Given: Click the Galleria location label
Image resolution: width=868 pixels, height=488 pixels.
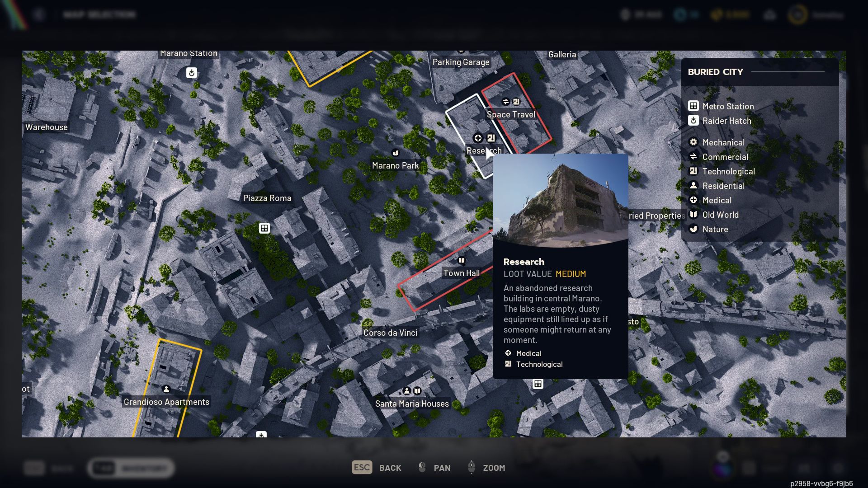Looking at the screenshot, I should (x=562, y=54).
